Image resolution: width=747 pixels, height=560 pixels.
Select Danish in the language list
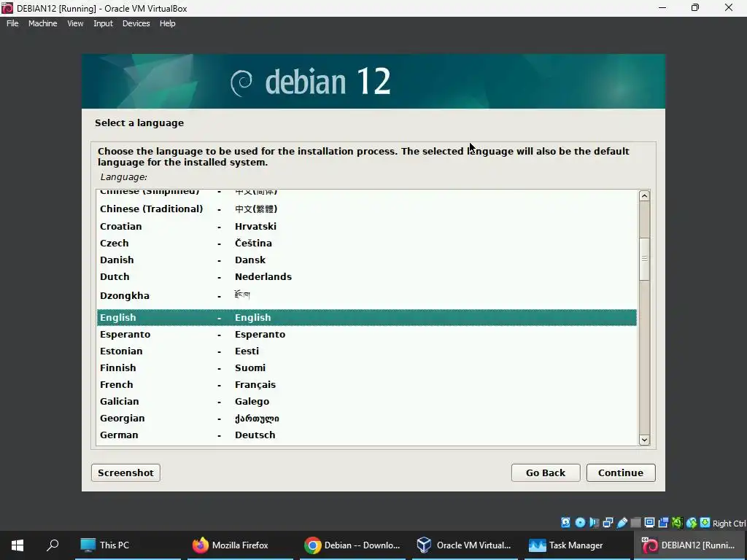coord(366,260)
